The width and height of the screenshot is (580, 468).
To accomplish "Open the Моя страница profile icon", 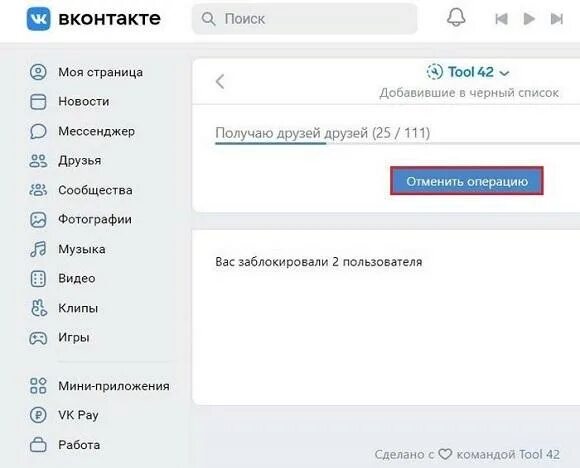I will pos(38,72).
